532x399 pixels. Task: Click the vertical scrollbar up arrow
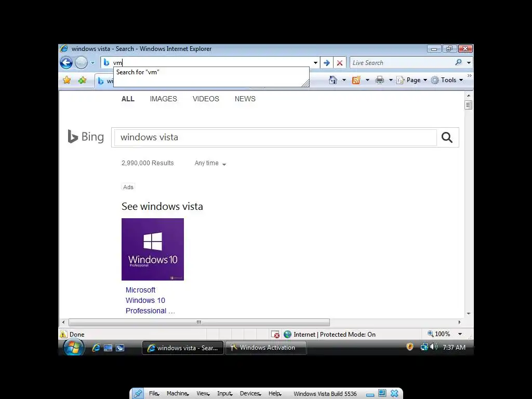click(x=468, y=96)
